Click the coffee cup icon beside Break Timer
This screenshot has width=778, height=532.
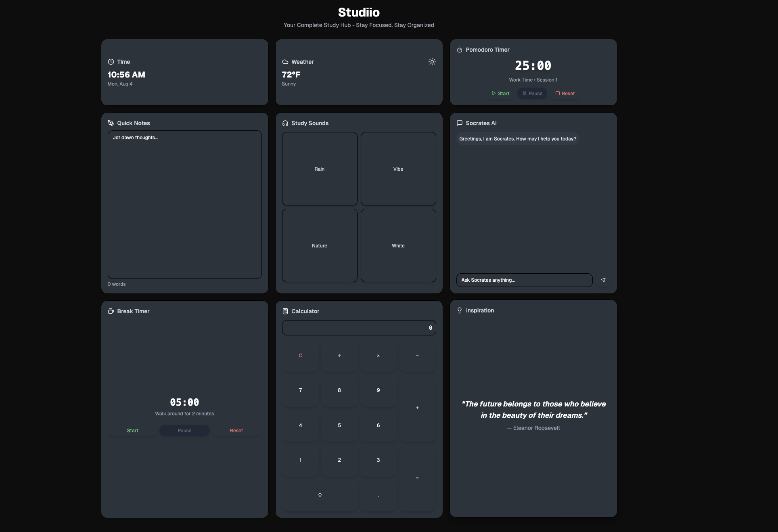(x=111, y=311)
